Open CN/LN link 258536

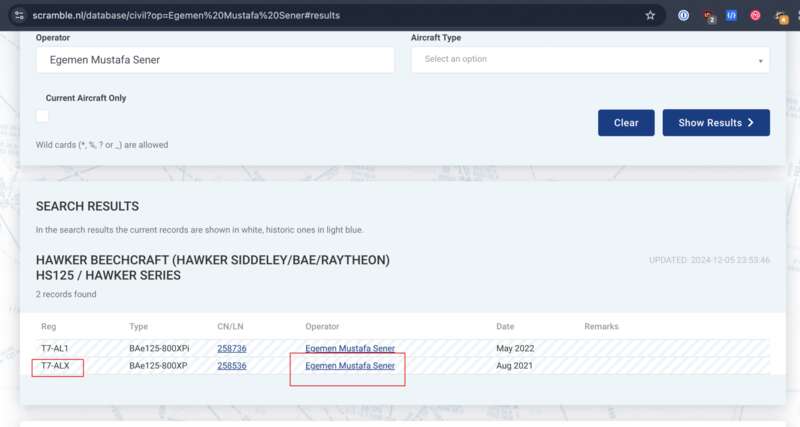pos(232,366)
